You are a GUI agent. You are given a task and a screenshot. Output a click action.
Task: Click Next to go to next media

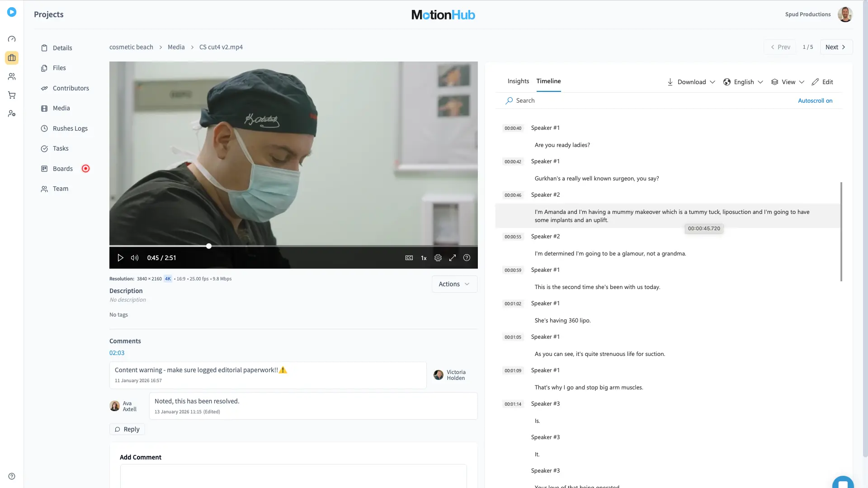pos(835,47)
